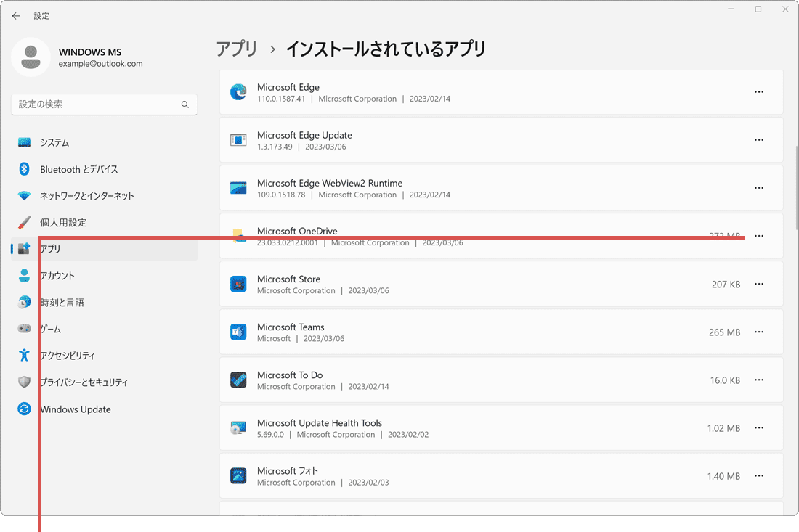This screenshot has width=799, height=532.
Task: Click the Microsoft Store app icon
Action: pos(238,284)
